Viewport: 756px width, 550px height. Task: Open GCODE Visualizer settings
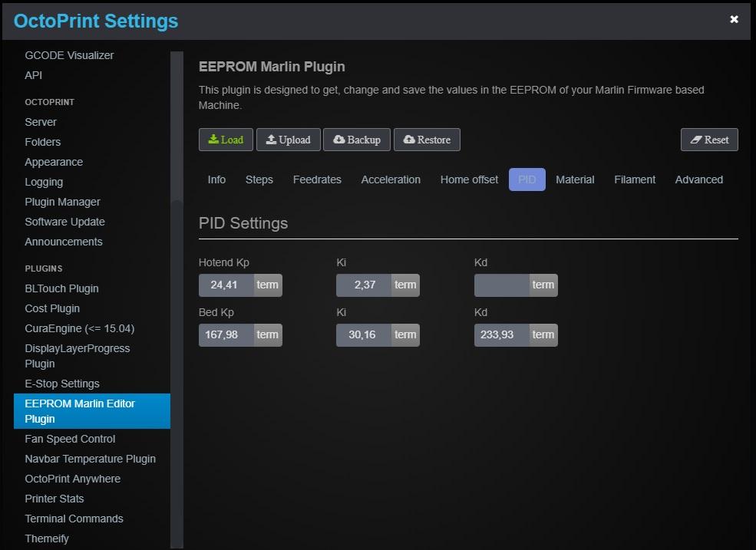pyautogui.click(x=69, y=55)
